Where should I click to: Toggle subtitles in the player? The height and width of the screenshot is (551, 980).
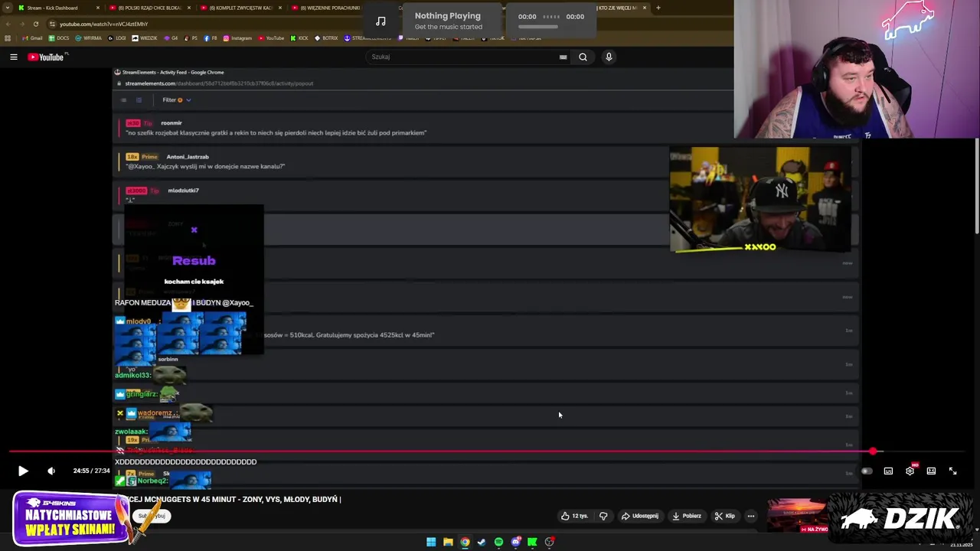(888, 471)
